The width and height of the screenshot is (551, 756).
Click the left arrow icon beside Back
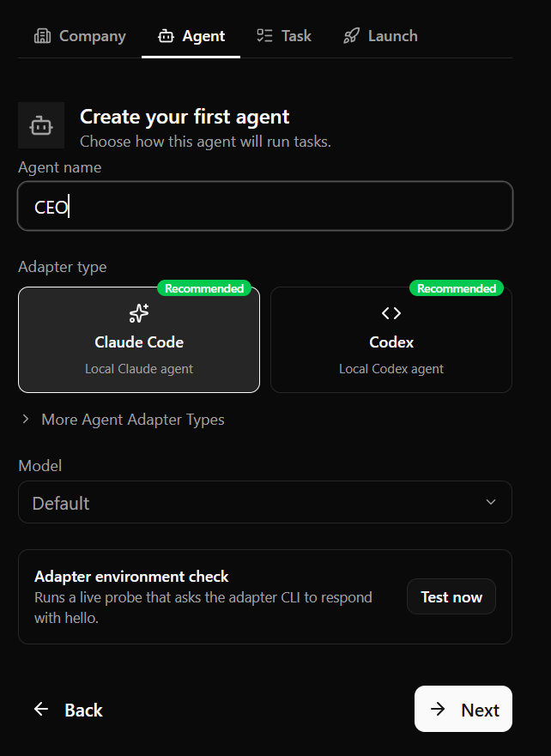pyautogui.click(x=41, y=709)
